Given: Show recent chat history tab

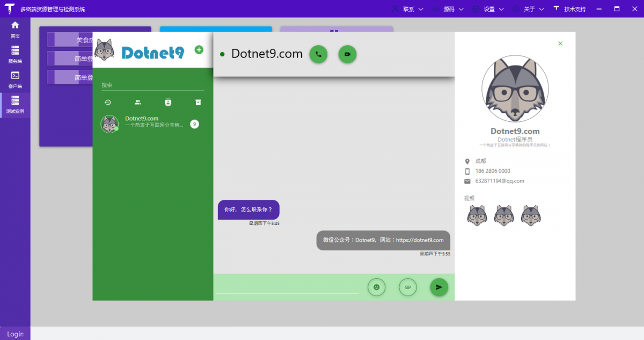Looking at the screenshot, I should tap(107, 102).
